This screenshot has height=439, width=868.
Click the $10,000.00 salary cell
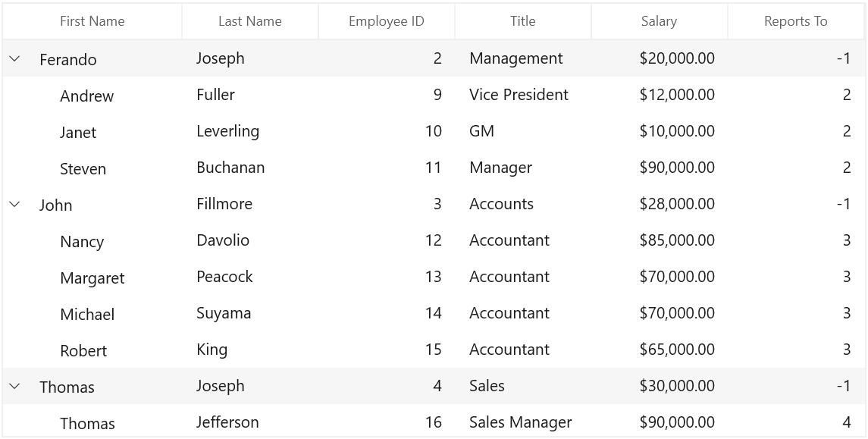click(x=660, y=131)
